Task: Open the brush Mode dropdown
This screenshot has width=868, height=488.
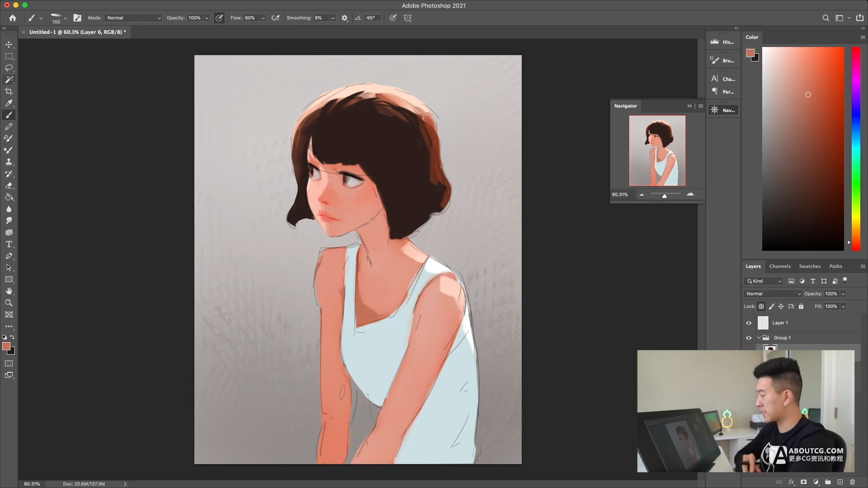Action: [x=133, y=18]
